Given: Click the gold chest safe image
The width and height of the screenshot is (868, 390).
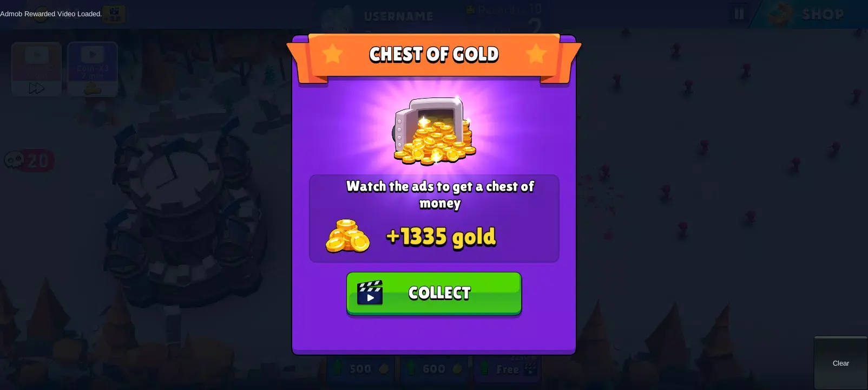Looking at the screenshot, I should (435, 131).
